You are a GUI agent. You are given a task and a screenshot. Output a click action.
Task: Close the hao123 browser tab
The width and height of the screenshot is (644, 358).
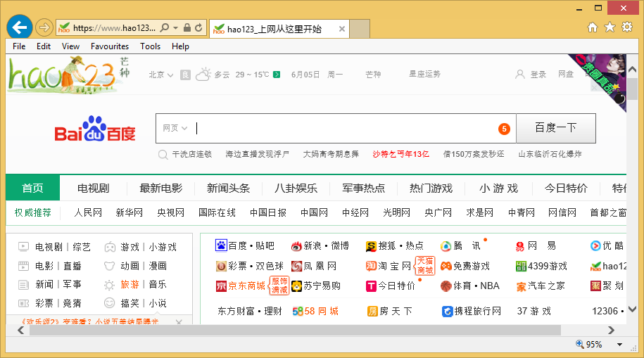pyautogui.click(x=342, y=29)
